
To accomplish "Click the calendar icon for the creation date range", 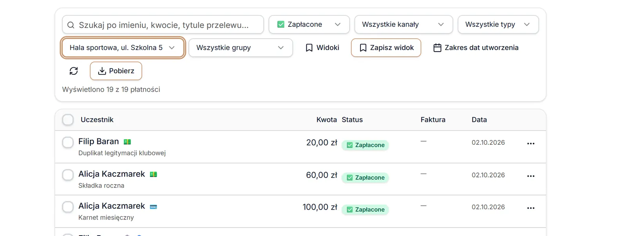I will 437,48.
